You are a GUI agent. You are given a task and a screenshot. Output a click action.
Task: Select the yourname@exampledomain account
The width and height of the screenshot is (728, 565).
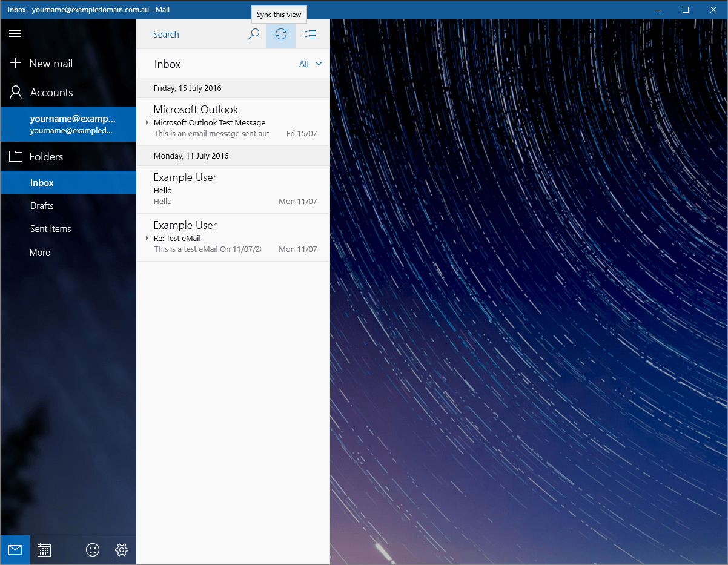[73, 124]
